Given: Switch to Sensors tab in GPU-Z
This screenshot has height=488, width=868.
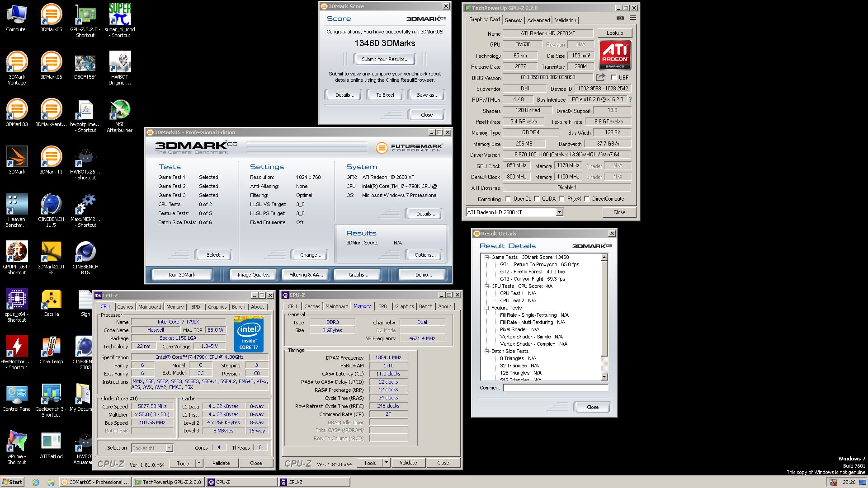Looking at the screenshot, I should (514, 20).
